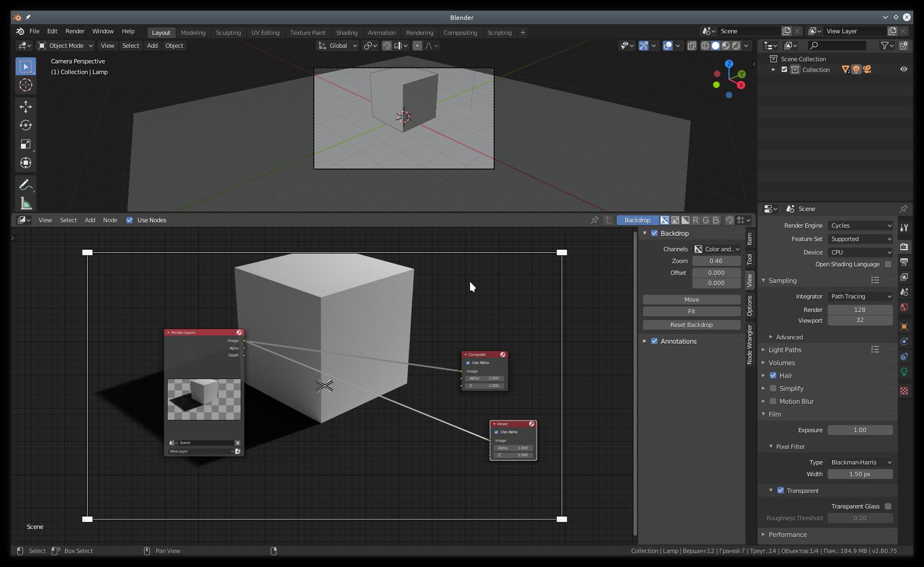Open the Render Engine dropdown
Image resolution: width=924 pixels, height=567 pixels.
pos(860,226)
